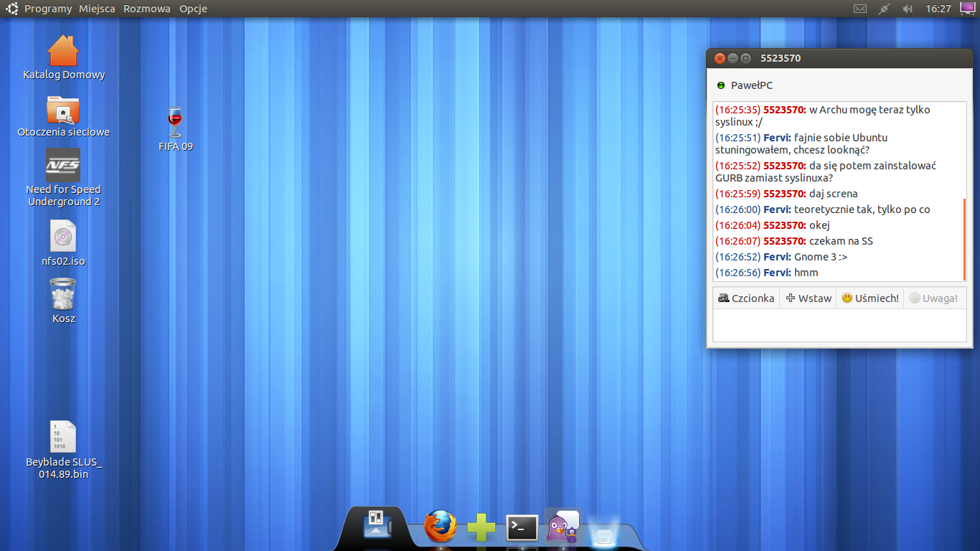
Task: Click the Pidgin icon in the dock
Action: coord(563,527)
